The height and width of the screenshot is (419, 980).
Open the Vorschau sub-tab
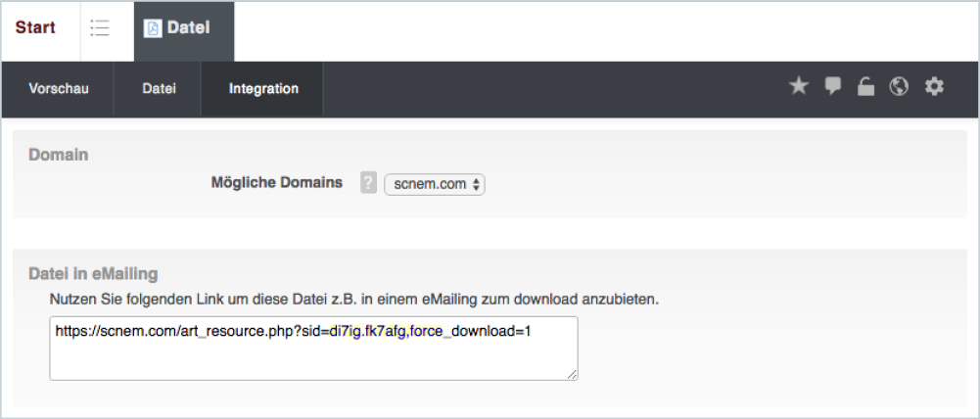[59, 89]
